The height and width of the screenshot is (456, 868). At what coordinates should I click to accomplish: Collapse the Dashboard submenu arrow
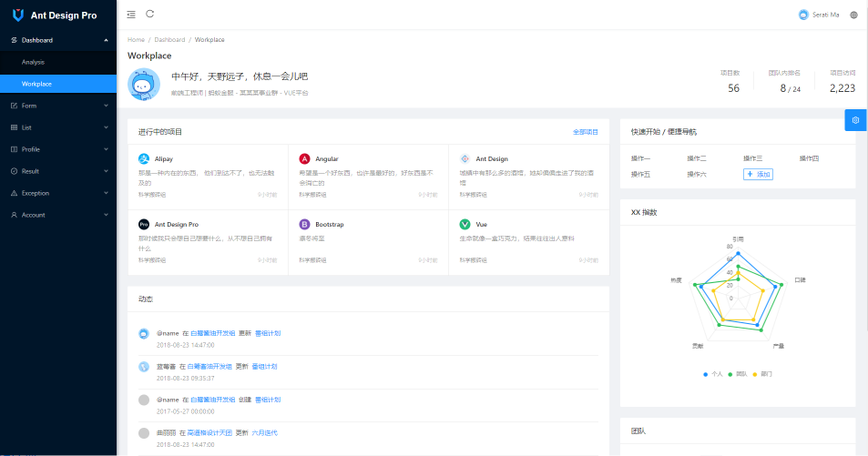(106, 40)
